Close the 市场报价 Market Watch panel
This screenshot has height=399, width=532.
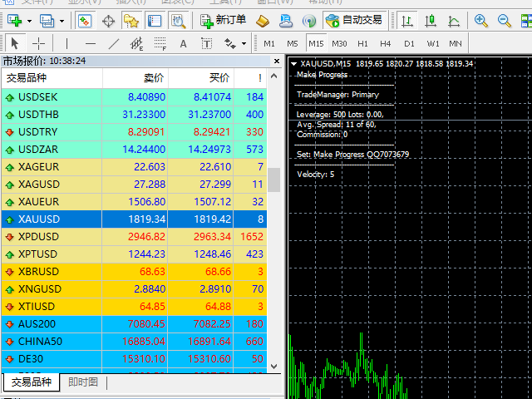(277, 61)
